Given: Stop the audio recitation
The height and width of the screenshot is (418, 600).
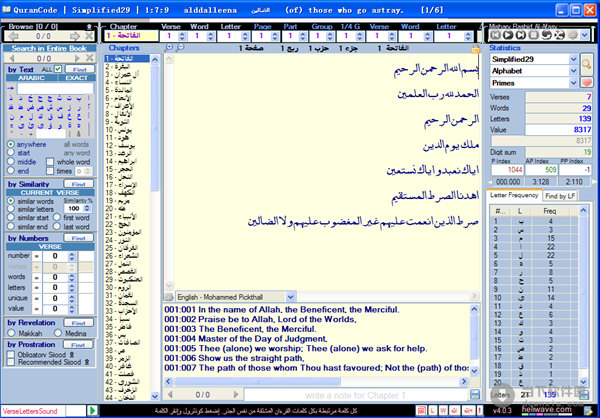Looking at the screenshot, I should (533, 35).
